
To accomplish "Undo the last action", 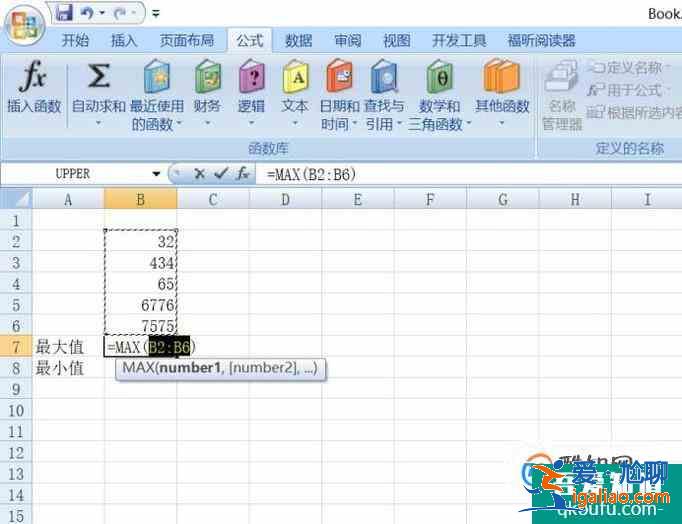I will [87, 13].
